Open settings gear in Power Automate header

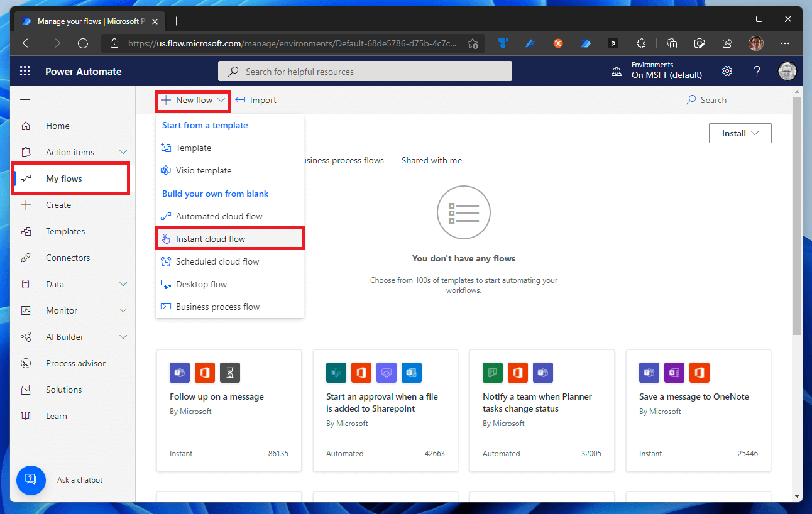coord(727,71)
